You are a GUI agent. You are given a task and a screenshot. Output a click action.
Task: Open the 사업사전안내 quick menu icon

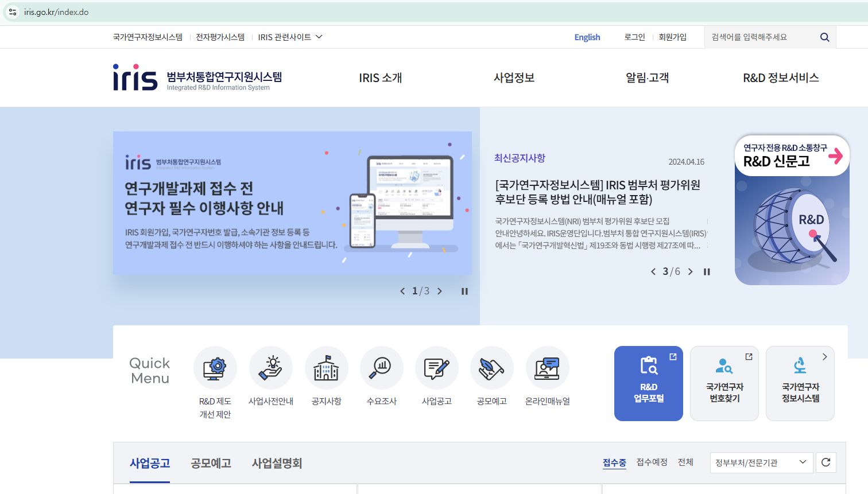tap(271, 368)
